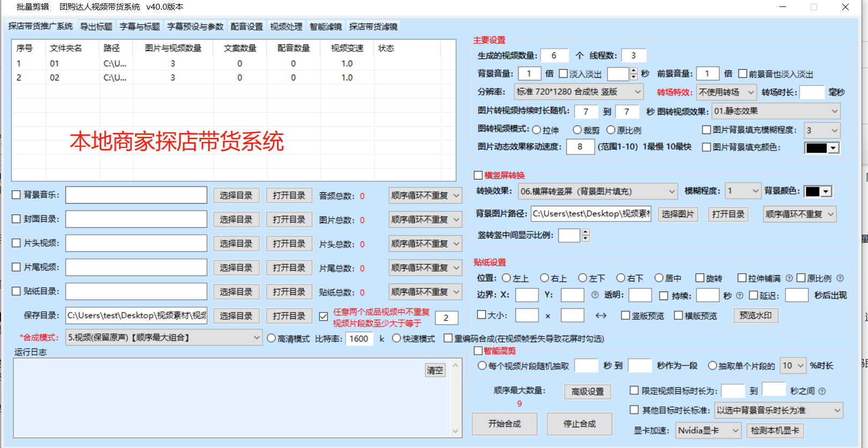This screenshot has height=448, width=868.
Task: Click the help icon beside 原比例 in sticker settings
Action: point(840,278)
